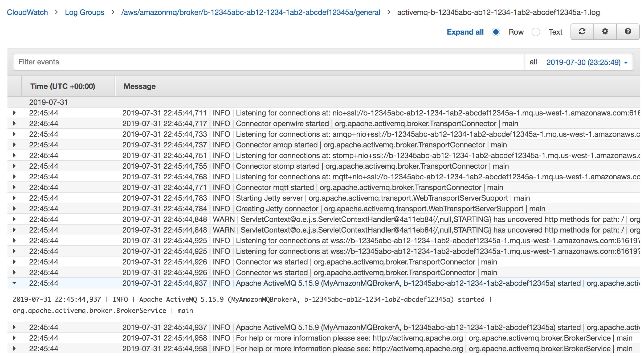Screen dimensions: 644x356
Task: Select the Row view radio button
Action: 496,32
